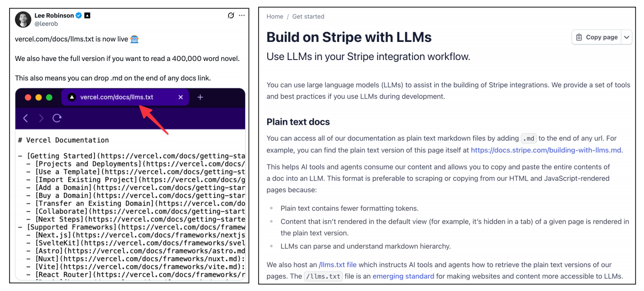Click the @leerob handle
644x291 pixels.
[46, 23]
